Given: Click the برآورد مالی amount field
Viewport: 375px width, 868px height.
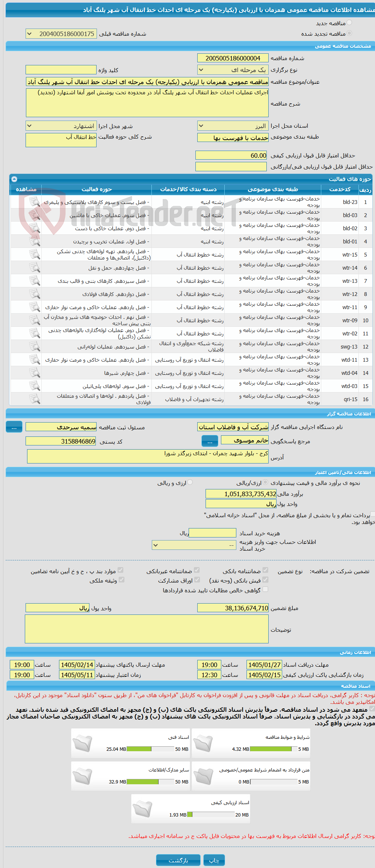Looking at the screenshot, I should coord(241,494).
